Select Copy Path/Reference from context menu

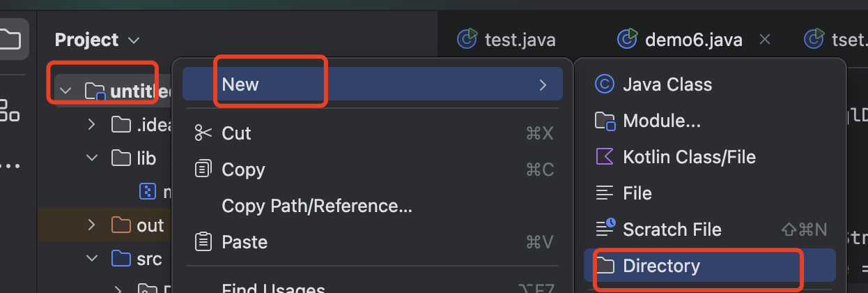pyautogui.click(x=317, y=206)
